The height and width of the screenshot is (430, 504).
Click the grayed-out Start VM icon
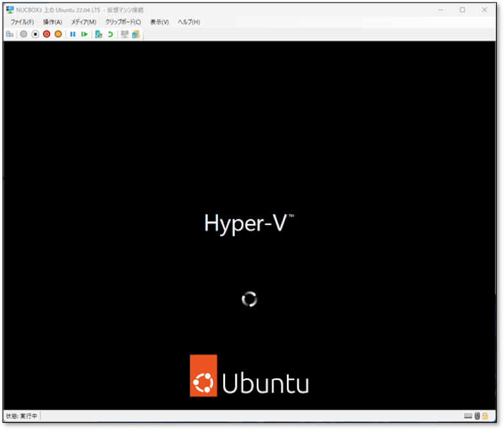pyautogui.click(x=24, y=34)
